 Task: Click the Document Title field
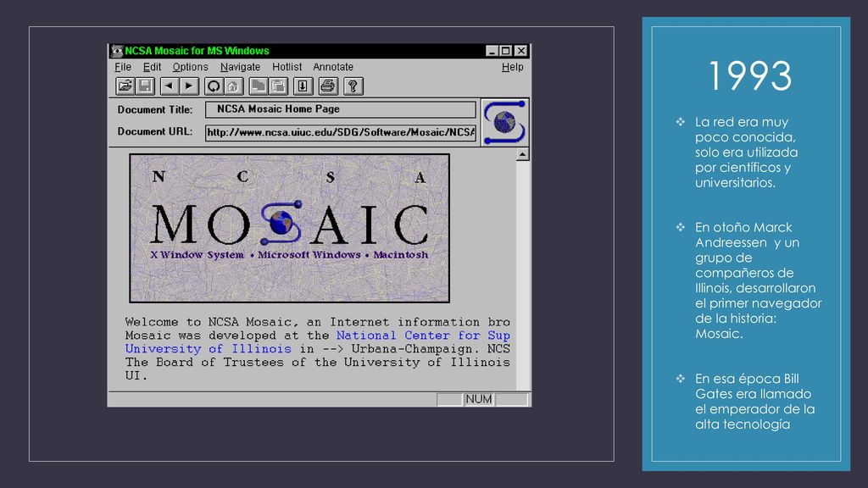click(341, 109)
